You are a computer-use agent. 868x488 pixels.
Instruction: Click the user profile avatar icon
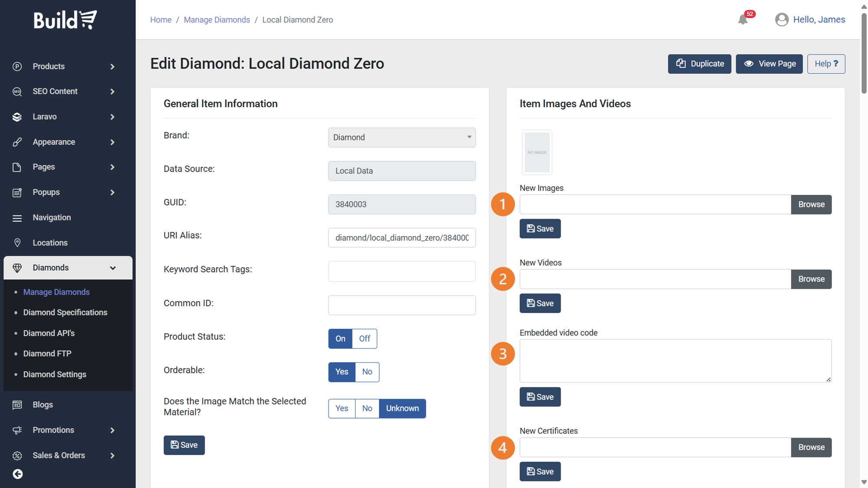click(x=782, y=20)
